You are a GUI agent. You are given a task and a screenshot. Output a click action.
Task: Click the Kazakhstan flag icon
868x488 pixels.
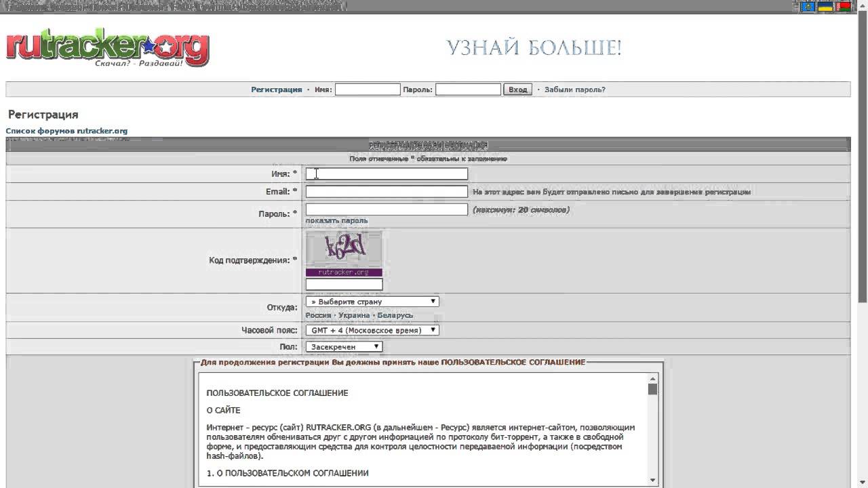(808, 7)
